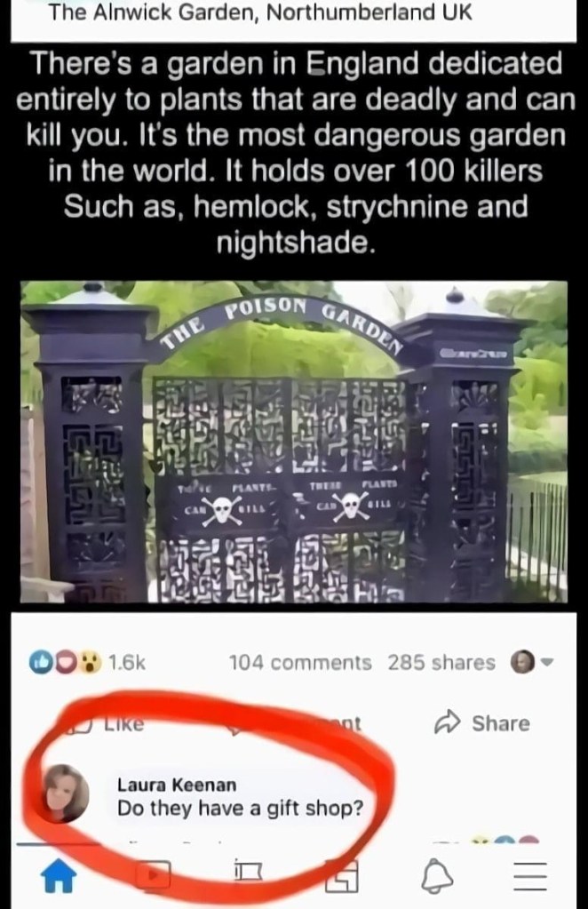The width and height of the screenshot is (588, 909).
Task: Open the Marketplace flag icon tab
Action: [x=248, y=872]
